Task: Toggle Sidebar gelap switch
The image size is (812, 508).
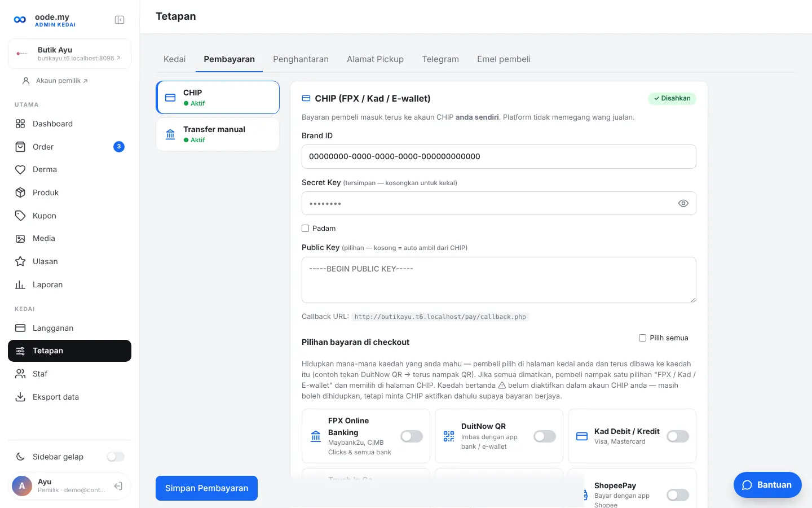Action: pyautogui.click(x=116, y=457)
